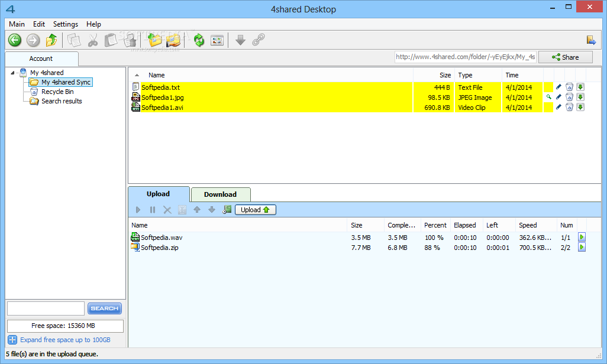
Task: Click the up arrow in the upload queue toolbar
Action: coord(197,210)
